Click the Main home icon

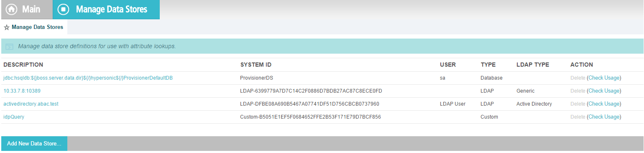coord(11,9)
